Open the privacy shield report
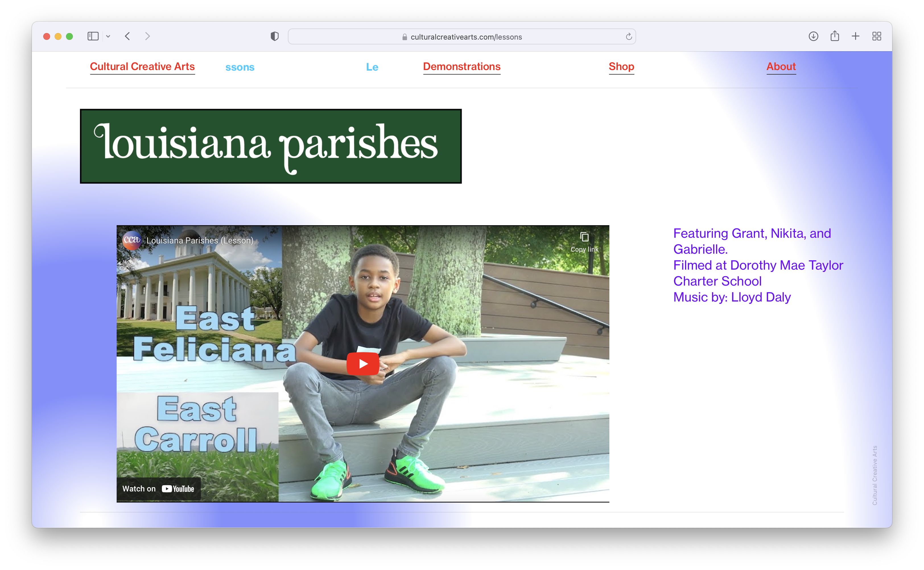This screenshot has height=570, width=924. pos(275,36)
